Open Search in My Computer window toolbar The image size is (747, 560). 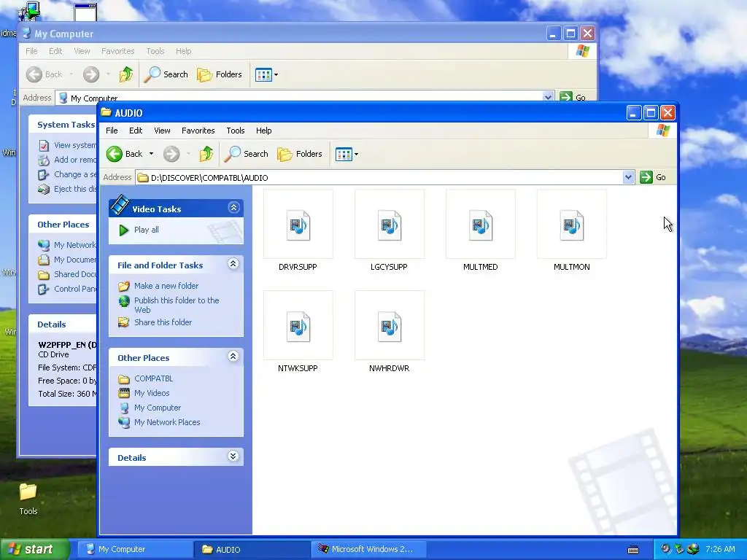coord(166,74)
